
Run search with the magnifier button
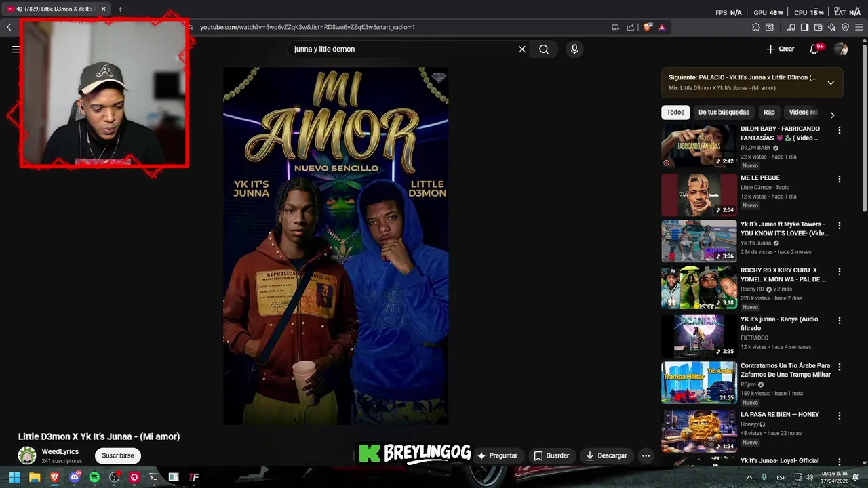(544, 49)
